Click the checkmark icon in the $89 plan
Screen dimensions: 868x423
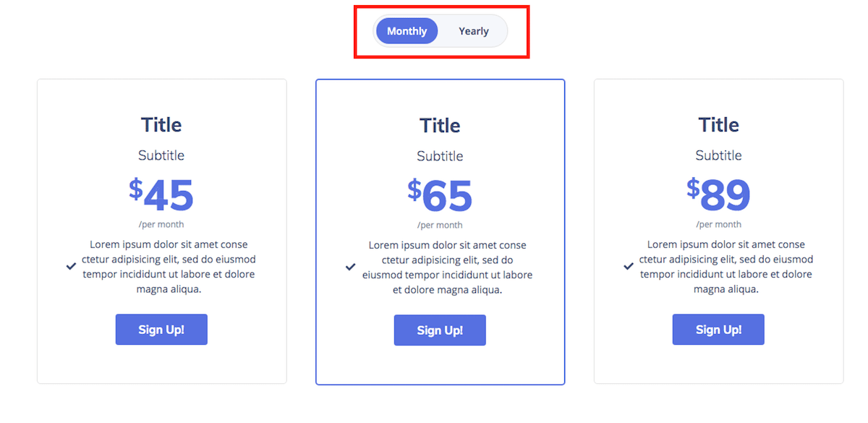(629, 266)
